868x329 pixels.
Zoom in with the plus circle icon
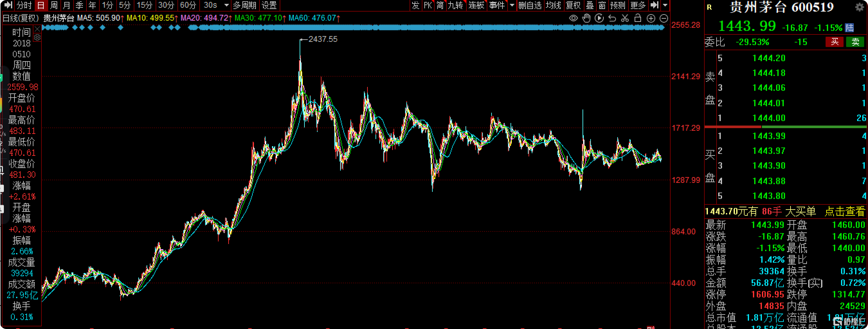pyautogui.click(x=651, y=18)
